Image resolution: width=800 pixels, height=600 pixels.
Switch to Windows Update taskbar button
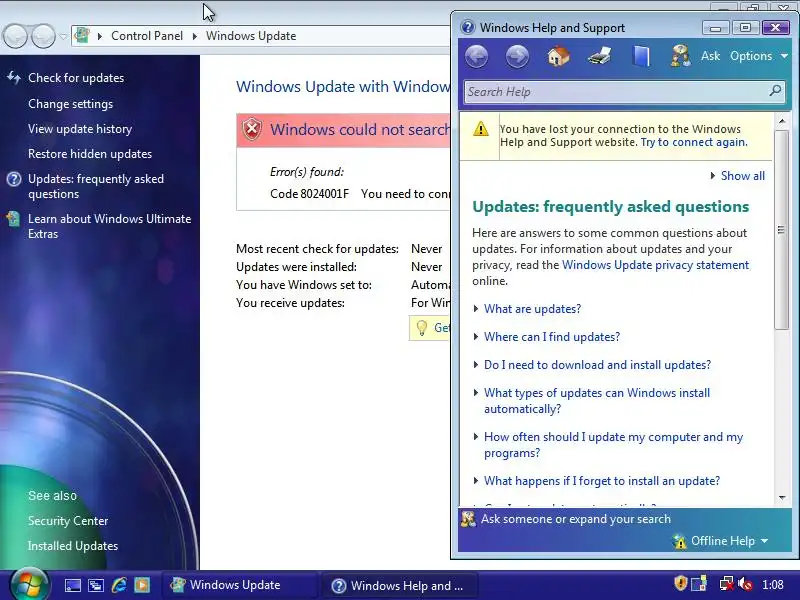coord(241,585)
